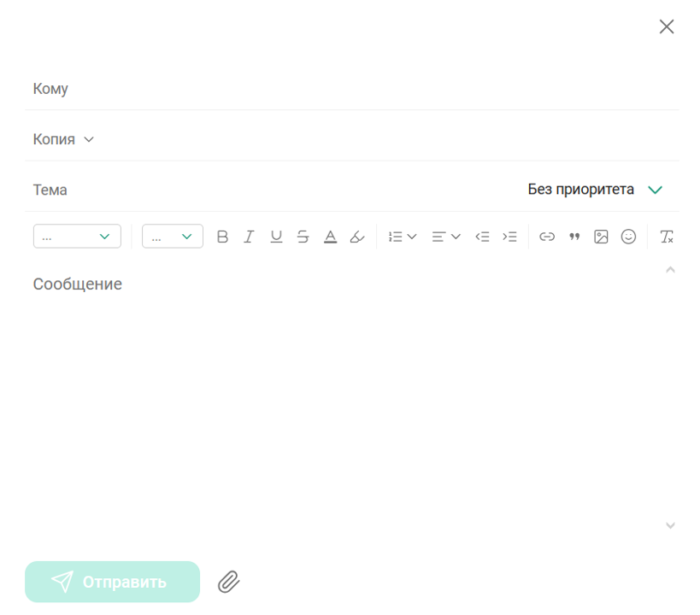The image size is (700, 615).
Task: Open the highlight color picker
Action: tap(357, 237)
